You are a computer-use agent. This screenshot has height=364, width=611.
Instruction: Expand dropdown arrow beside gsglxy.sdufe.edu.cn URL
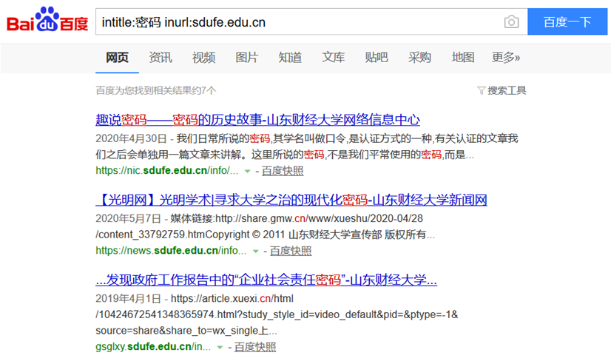click(220, 347)
